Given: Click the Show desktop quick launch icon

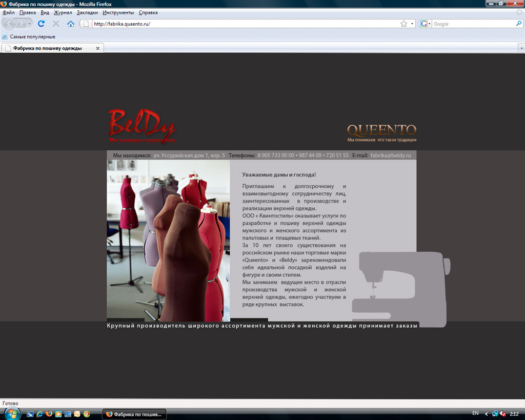Looking at the screenshot, I should (x=68, y=414).
